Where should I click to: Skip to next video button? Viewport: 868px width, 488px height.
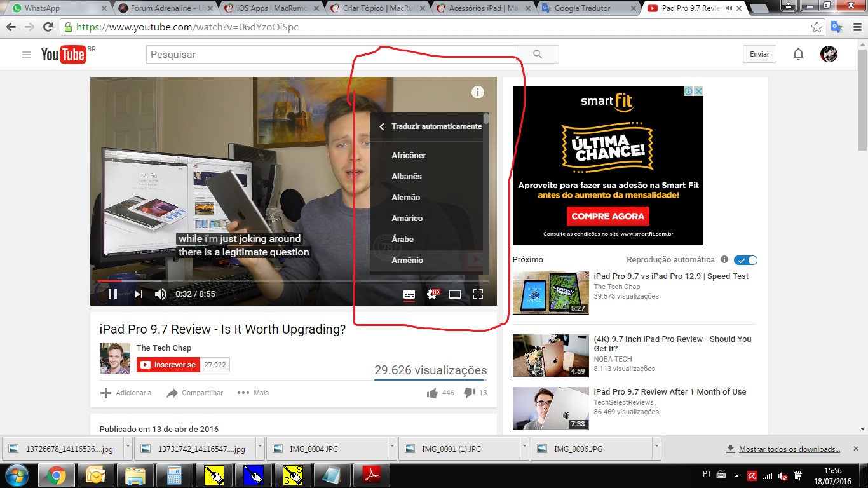139,294
